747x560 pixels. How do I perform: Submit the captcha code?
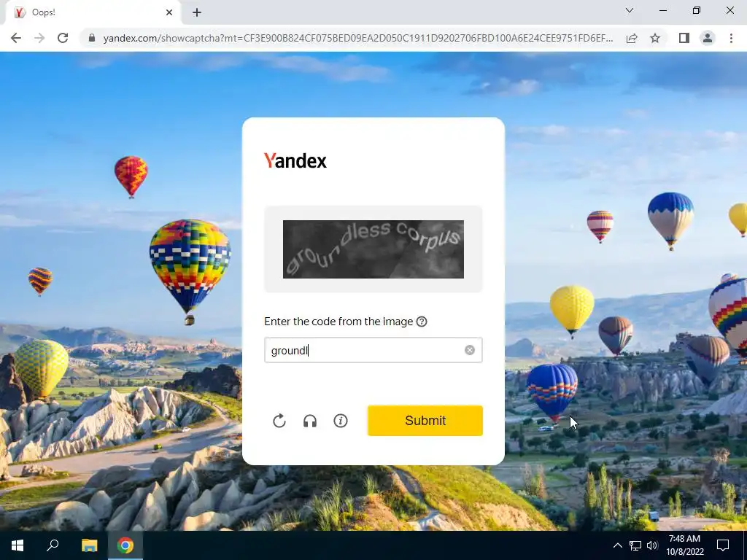(x=425, y=421)
